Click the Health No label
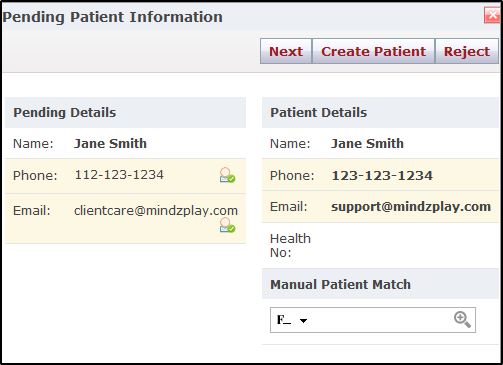This screenshot has height=365, width=503. point(290,246)
